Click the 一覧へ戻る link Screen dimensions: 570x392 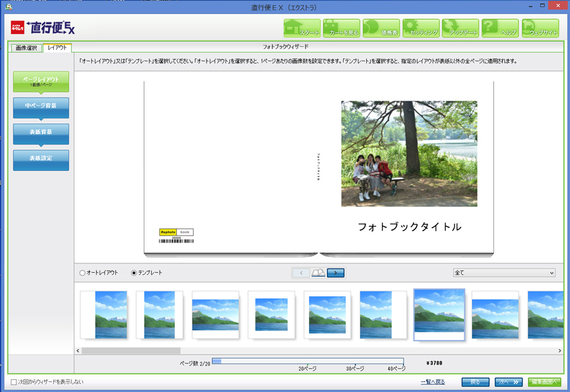(x=433, y=382)
